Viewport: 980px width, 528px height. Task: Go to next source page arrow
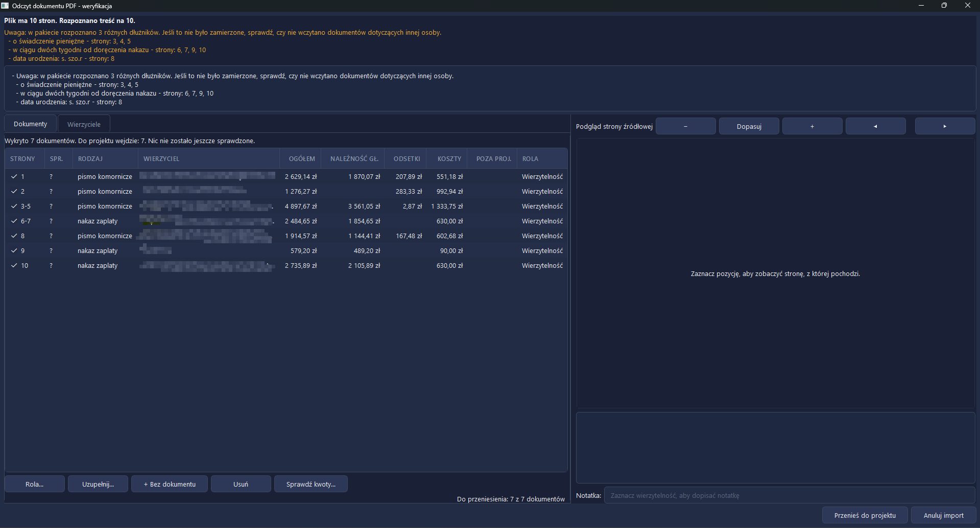click(945, 126)
